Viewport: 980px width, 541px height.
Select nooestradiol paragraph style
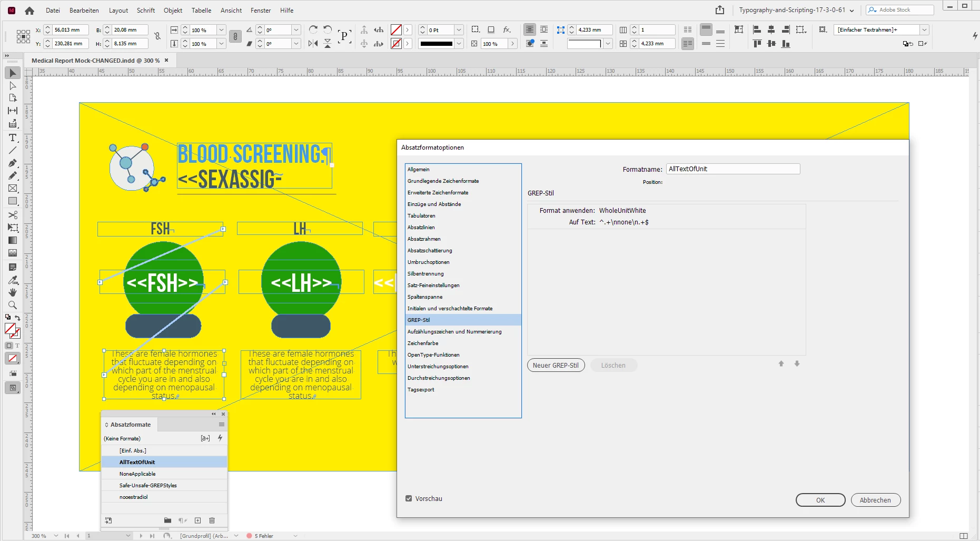click(164, 497)
